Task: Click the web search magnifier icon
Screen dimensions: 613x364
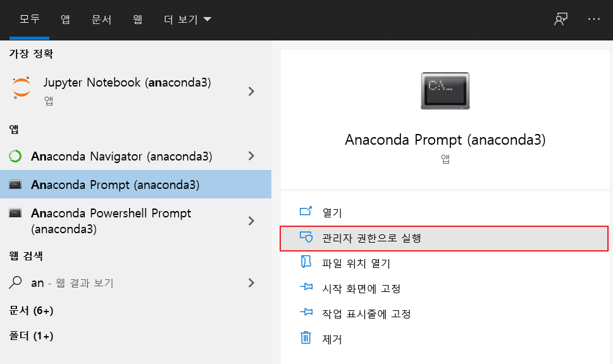Action: pyautogui.click(x=15, y=282)
